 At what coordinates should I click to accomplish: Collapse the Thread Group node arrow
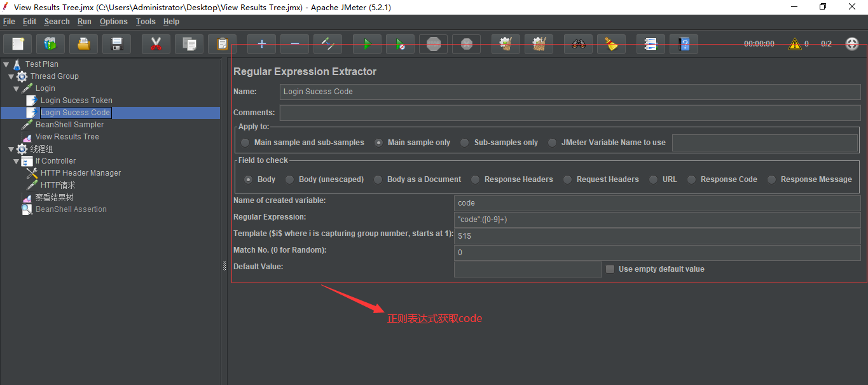tap(11, 76)
